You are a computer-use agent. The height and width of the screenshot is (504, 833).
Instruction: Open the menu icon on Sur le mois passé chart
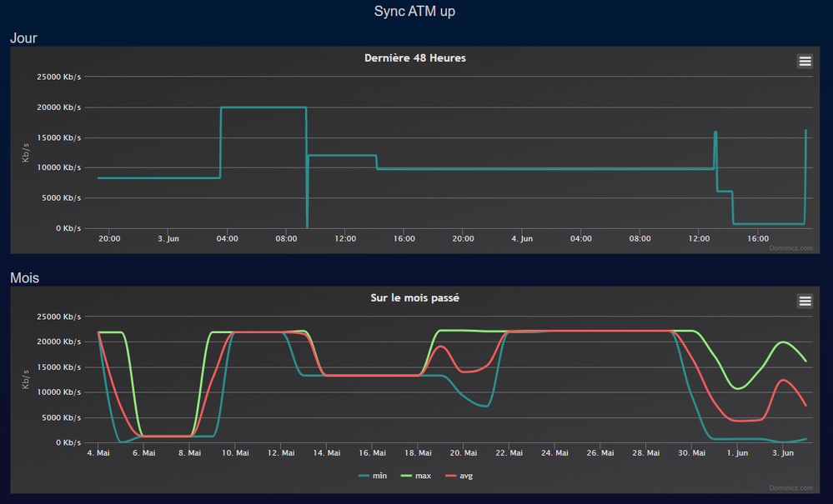(805, 301)
